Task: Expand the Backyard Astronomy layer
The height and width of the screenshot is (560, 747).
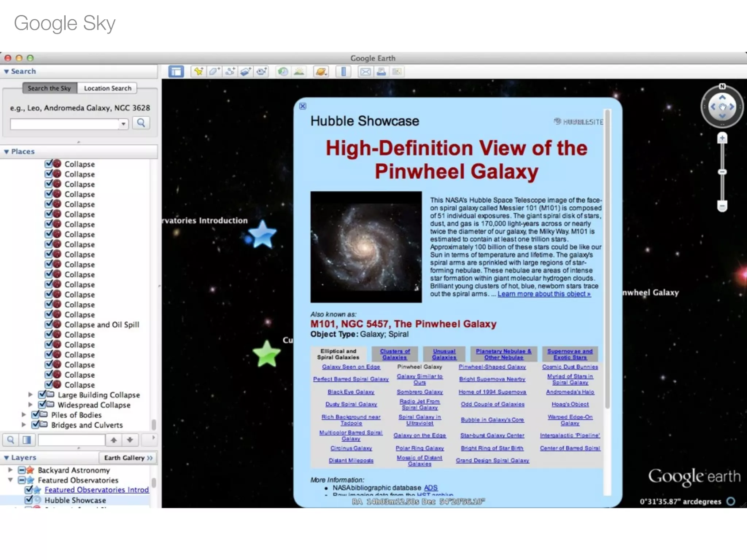Action: (10, 470)
